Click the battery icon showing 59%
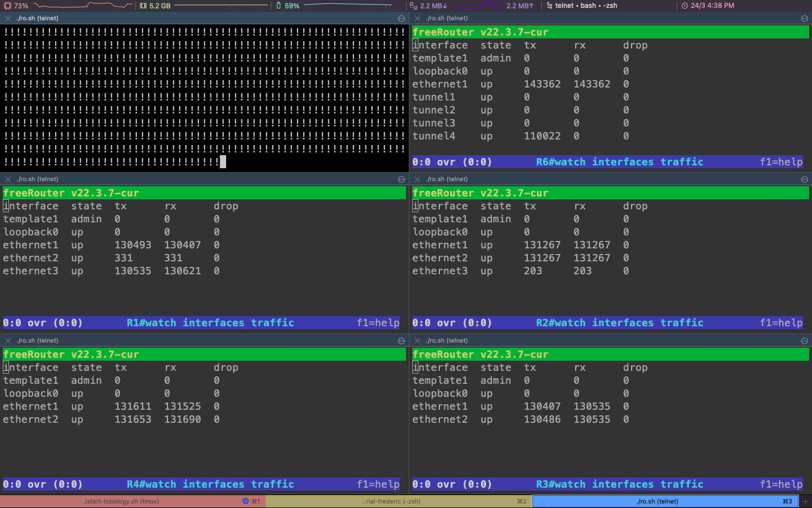The width and height of the screenshot is (812, 508). click(279, 6)
